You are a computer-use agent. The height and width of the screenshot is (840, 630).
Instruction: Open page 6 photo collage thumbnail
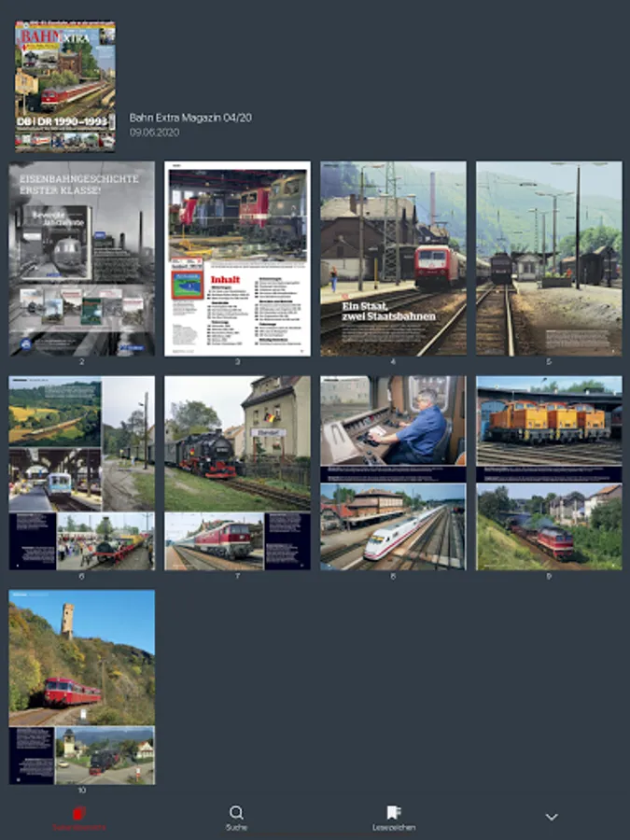coord(81,472)
